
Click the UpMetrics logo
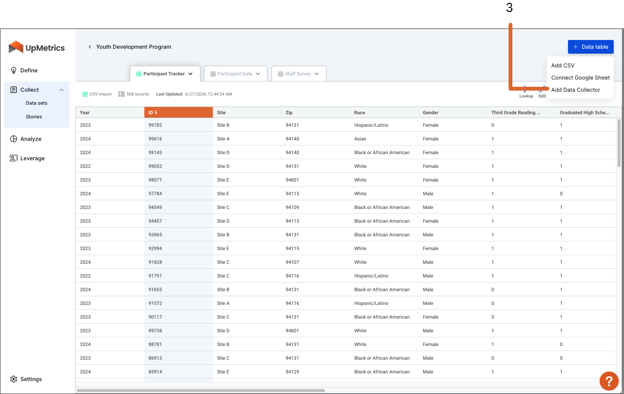37,47
